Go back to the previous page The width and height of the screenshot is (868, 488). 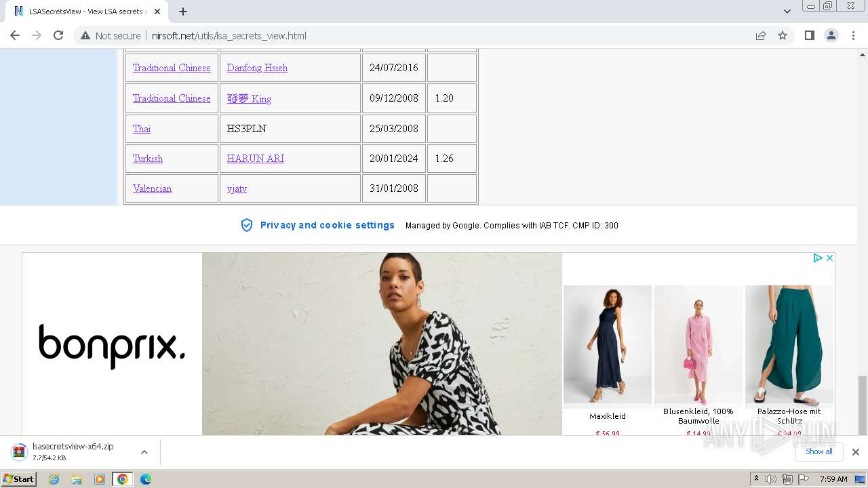point(15,35)
